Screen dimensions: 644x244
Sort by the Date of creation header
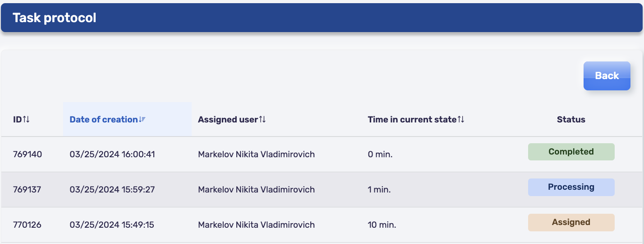coord(104,119)
